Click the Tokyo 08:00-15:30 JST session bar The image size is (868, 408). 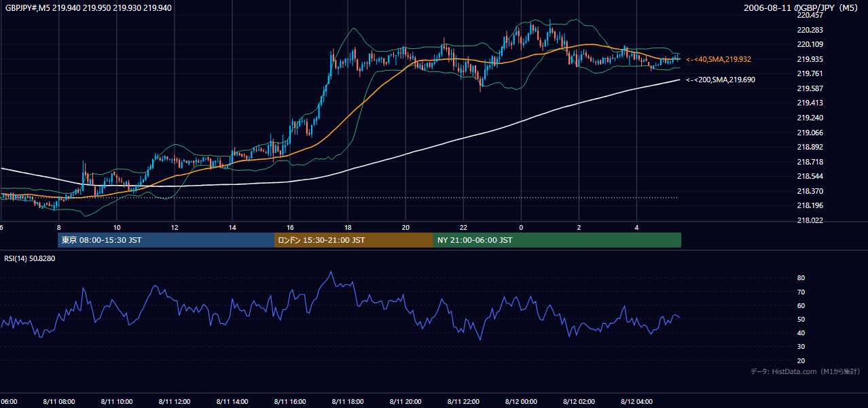coord(166,240)
